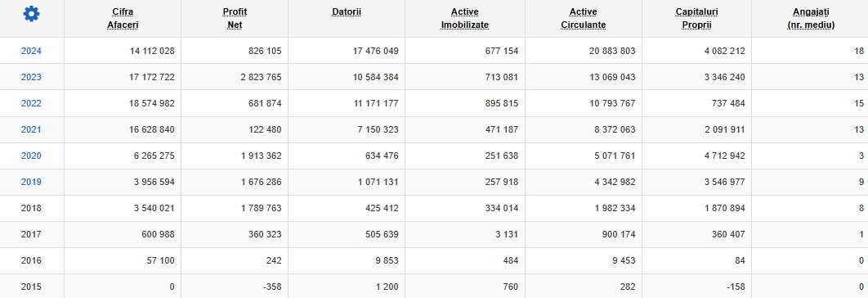Screen dimensions: 868x298
Task: Open the 2021 year link
Action: 31,129
